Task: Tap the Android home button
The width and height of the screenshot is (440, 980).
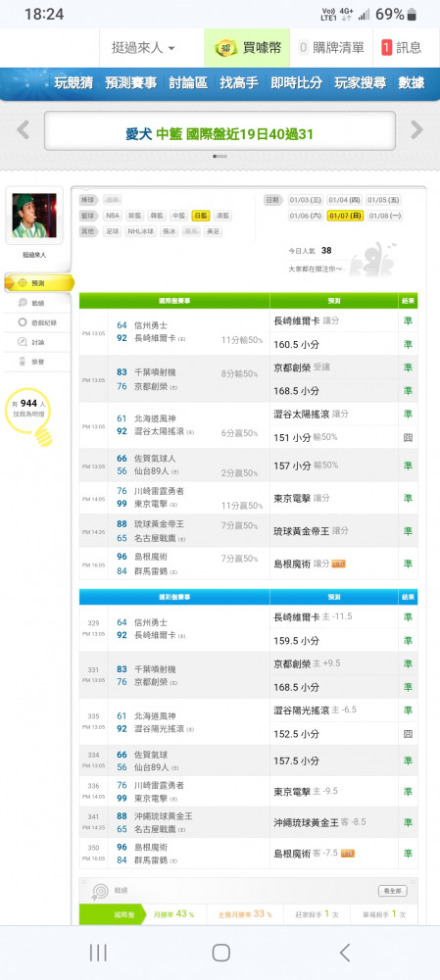Action: coord(220,953)
